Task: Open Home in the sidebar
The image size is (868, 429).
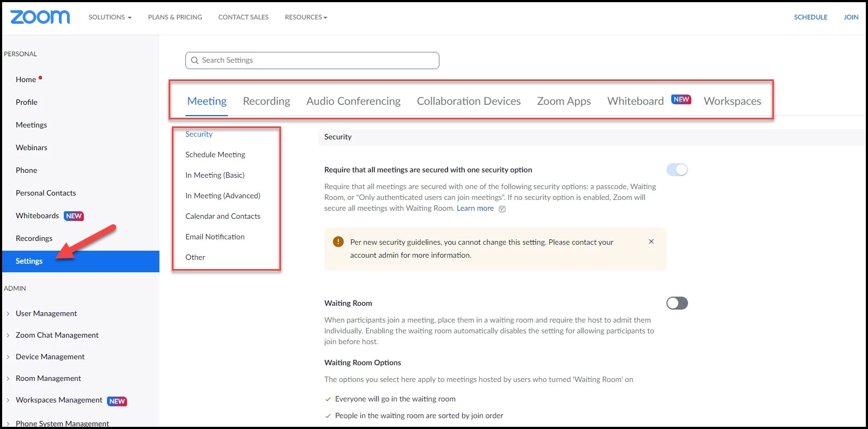Action: [26, 79]
